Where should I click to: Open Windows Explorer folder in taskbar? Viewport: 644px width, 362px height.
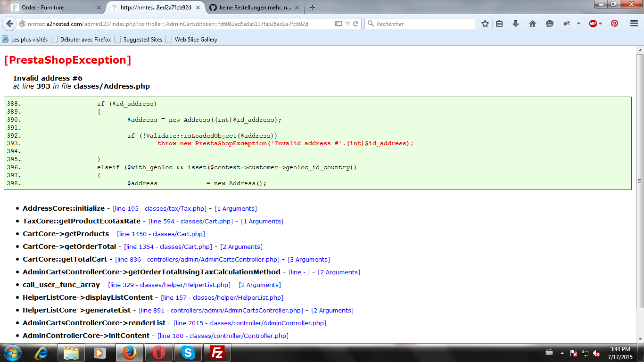pos(71,353)
